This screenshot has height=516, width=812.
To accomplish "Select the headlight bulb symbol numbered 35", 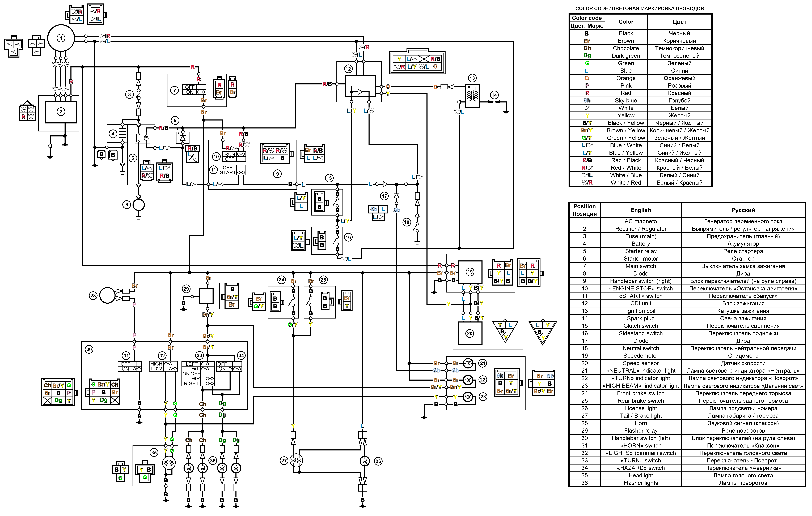I will [x=169, y=463].
